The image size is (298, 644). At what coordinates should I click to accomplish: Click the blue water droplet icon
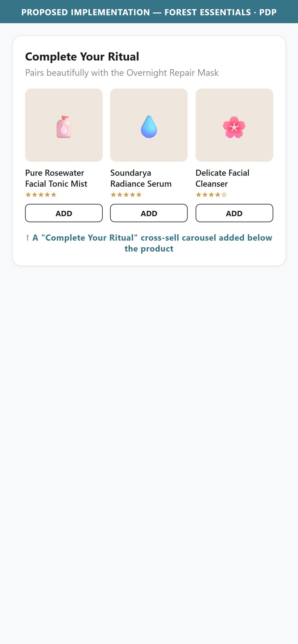click(149, 127)
